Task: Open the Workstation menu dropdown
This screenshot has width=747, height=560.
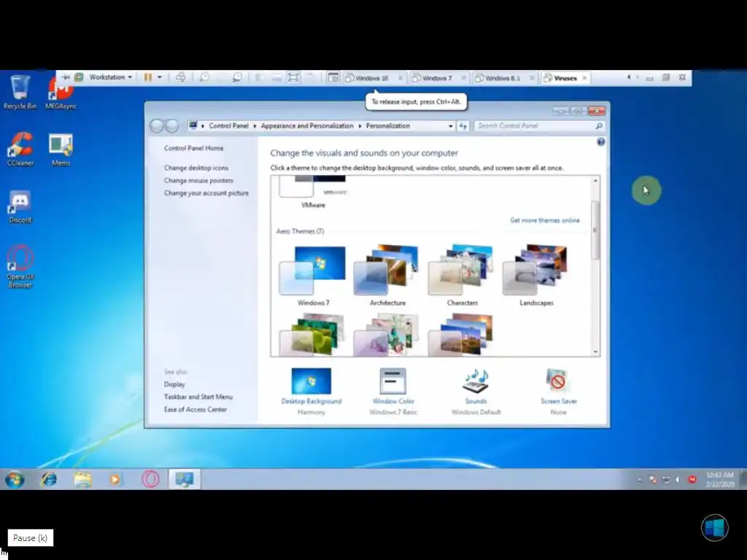Action: click(111, 77)
